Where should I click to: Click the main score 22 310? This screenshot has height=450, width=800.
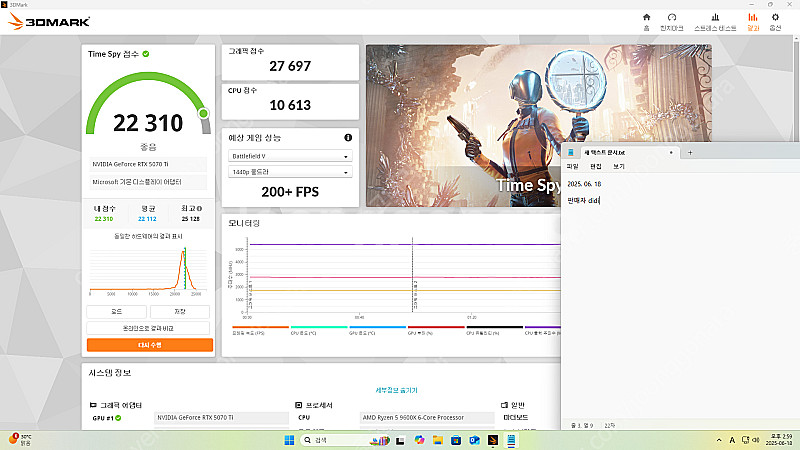[x=148, y=123]
